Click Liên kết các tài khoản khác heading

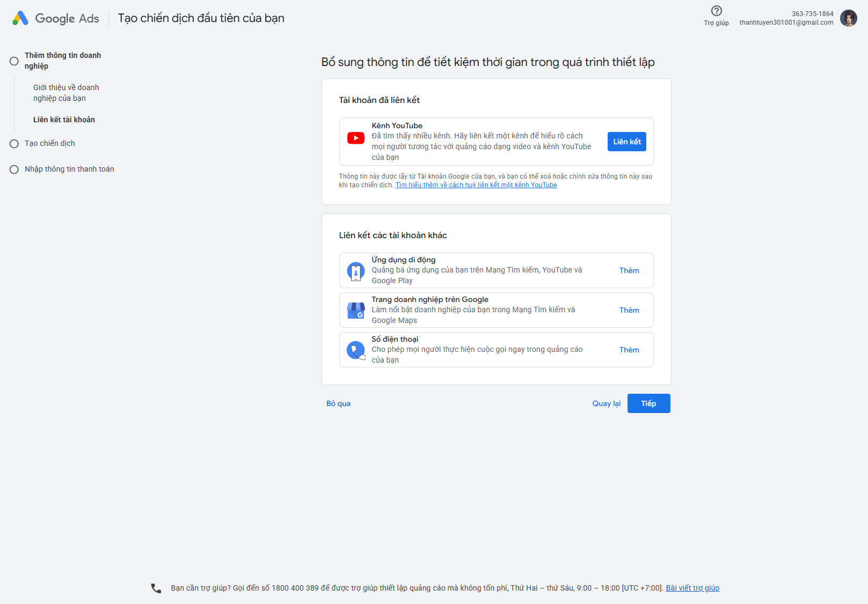(x=392, y=235)
